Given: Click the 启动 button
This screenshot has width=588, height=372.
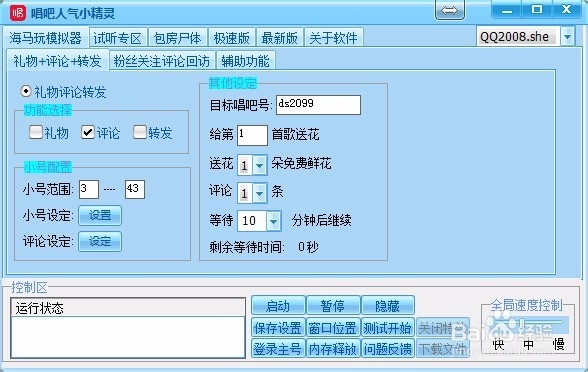Looking at the screenshot, I should (278, 306).
